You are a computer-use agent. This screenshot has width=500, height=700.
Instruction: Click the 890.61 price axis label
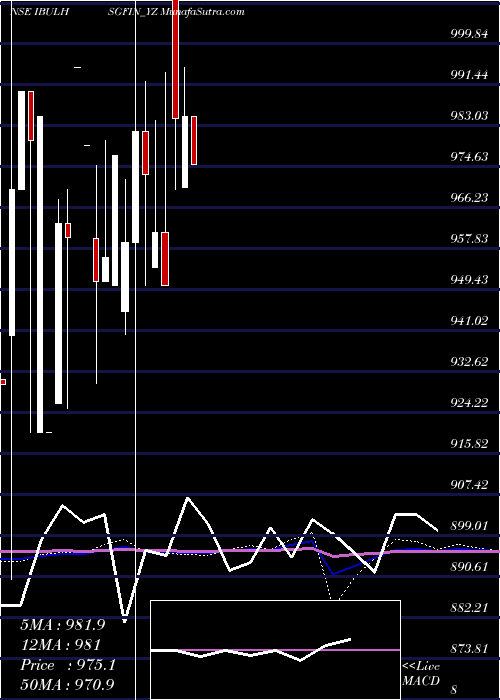pyautogui.click(x=469, y=567)
